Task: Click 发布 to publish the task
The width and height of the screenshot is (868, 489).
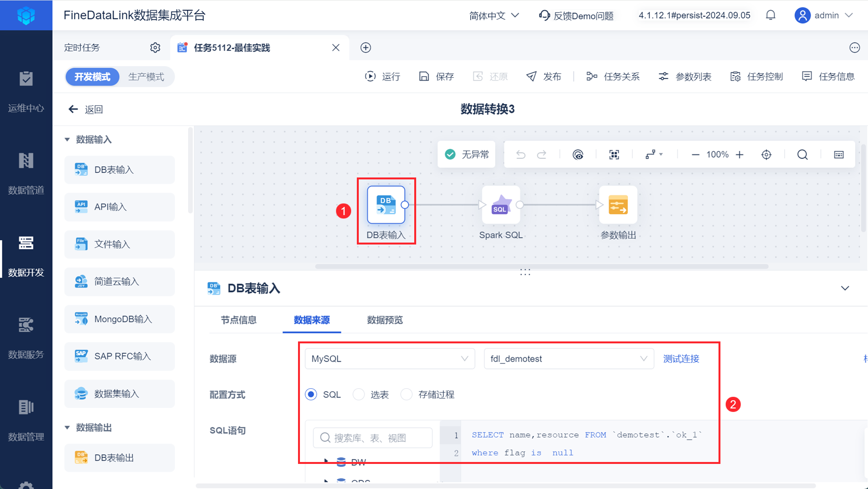Action: click(544, 77)
